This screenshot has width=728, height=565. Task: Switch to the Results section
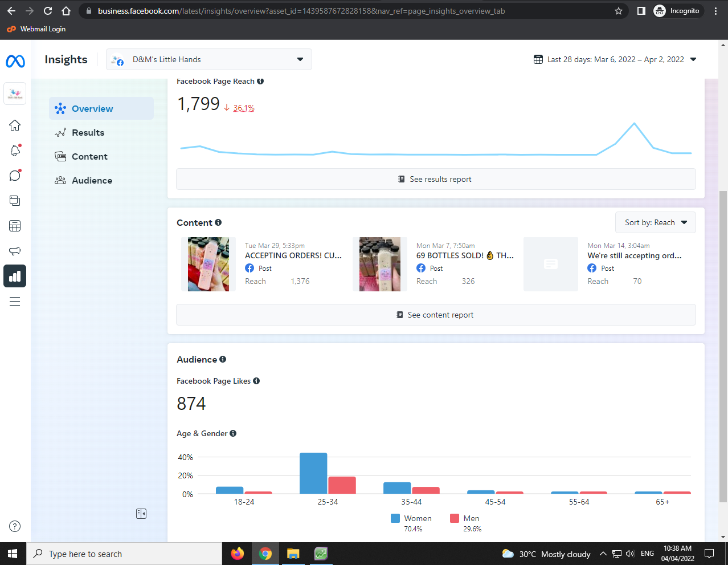click(x=88, y=133)
